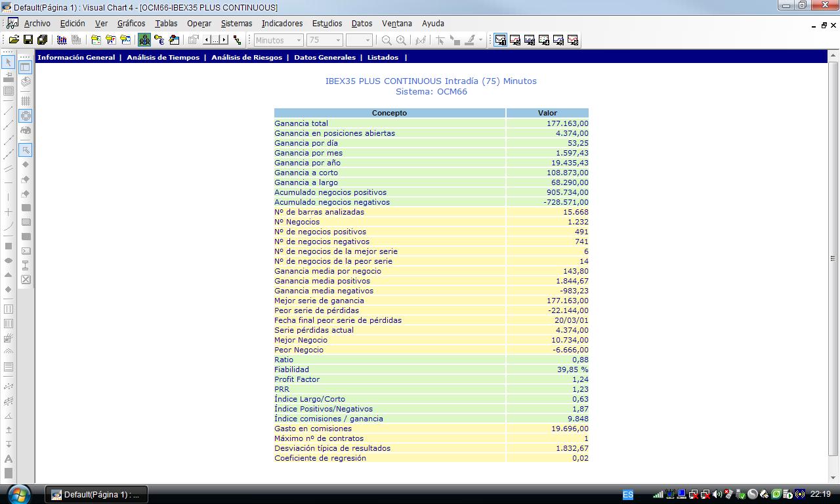Click the grid icon in the side toolbar
Viewport: 840px width, 504px height.
[26, 101]
